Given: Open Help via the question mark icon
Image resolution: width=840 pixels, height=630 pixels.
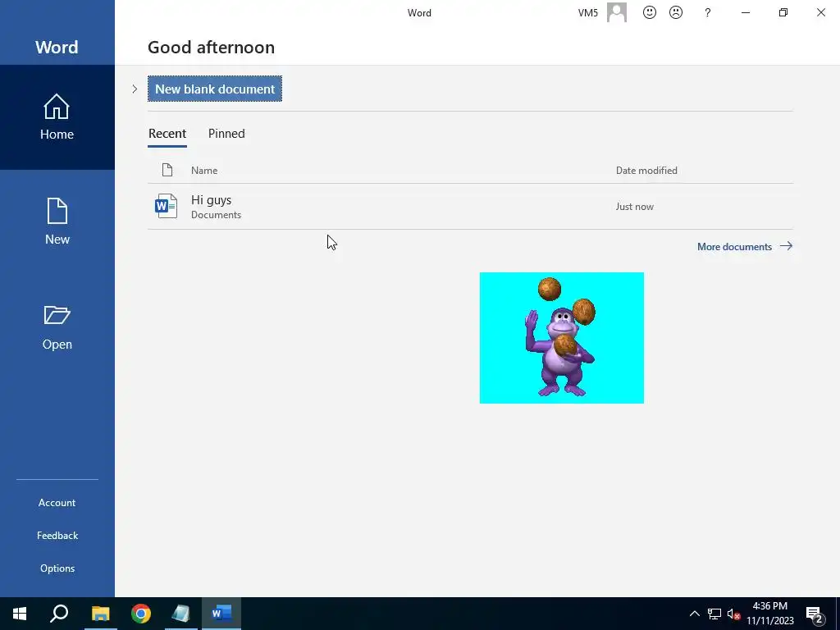Looking at the screenshot, I should pyautogui.click(x=708, y=12).
